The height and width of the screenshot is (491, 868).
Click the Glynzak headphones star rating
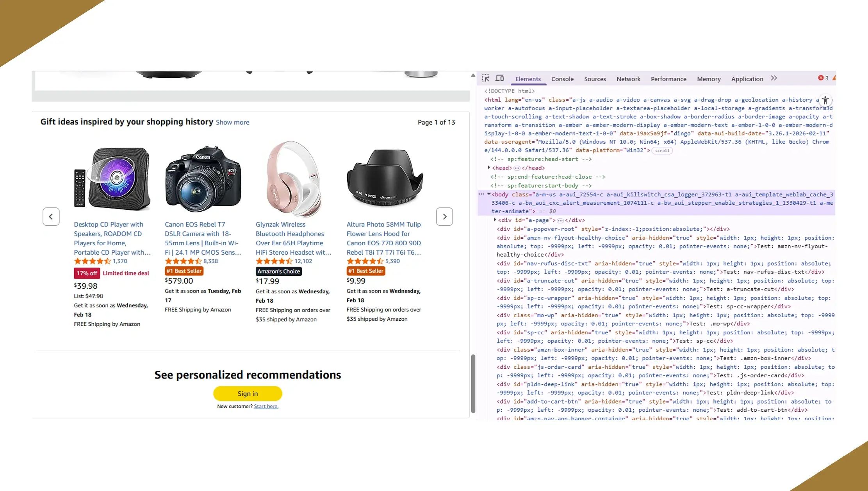coord(274,261)
